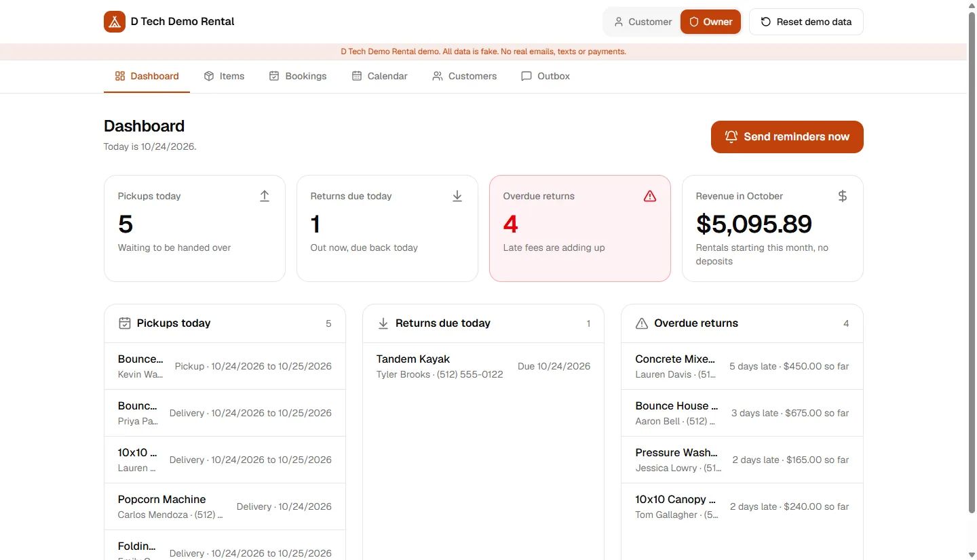Click "Due 10/24/2026" text

click(554, 366)
